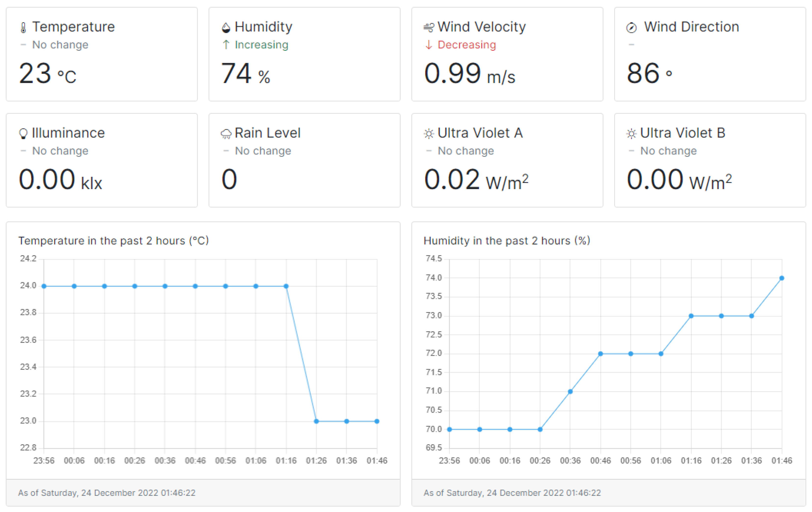812x512 pixels.
Task: Click the 0.99 m/s wind velocity value
Action: point(469,74)
